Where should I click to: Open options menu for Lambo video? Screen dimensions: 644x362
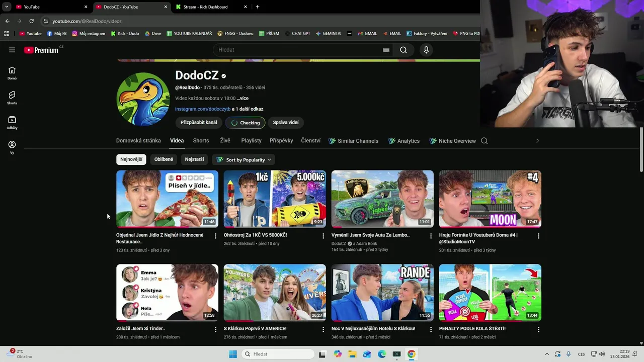[x=431, y=236]
